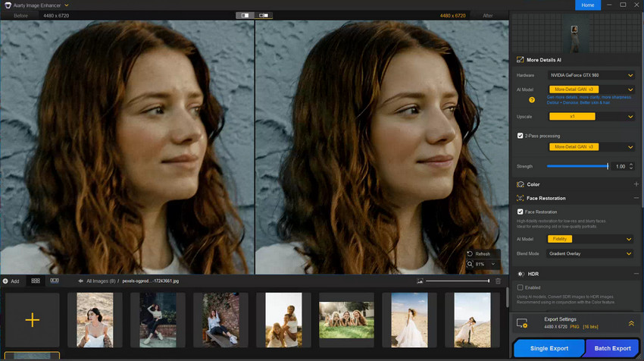Select the woman sitting on bench thumbnail
This screenshot has height=361, width=644.
[220, 320]
